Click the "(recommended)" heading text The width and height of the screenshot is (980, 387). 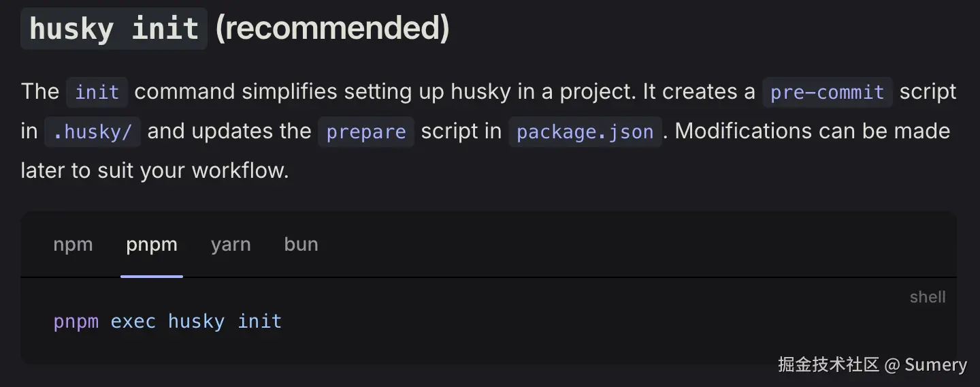(x=332, y=29)
